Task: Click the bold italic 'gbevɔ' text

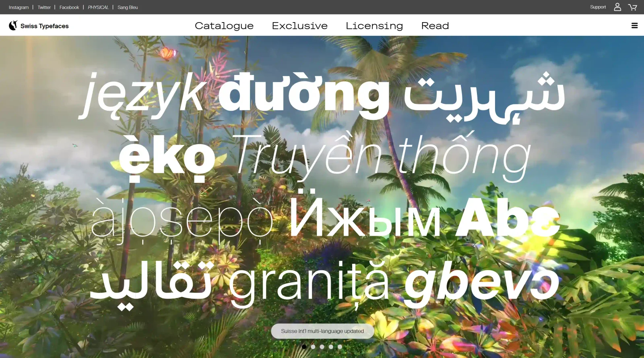Action: coord(482,284)
